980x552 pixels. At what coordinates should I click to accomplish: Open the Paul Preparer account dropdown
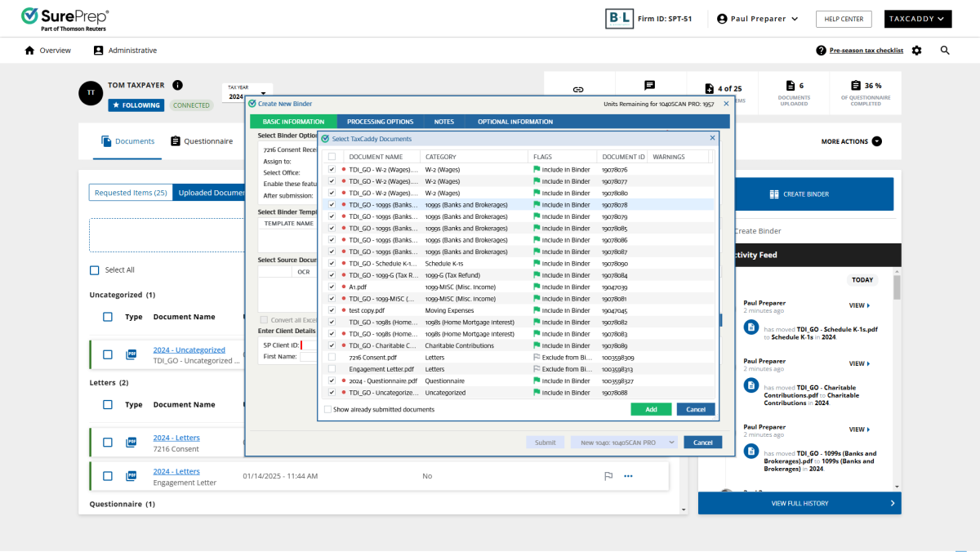(751, 19)
